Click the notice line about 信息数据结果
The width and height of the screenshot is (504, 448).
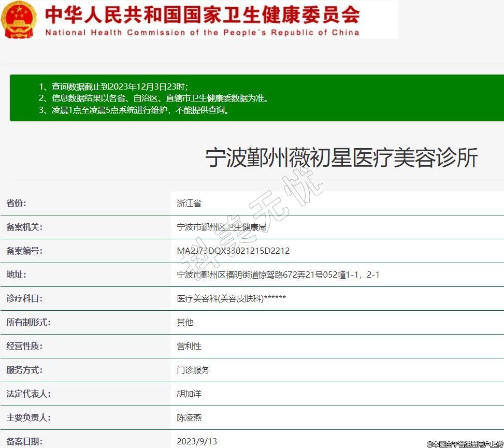[154, 98]
